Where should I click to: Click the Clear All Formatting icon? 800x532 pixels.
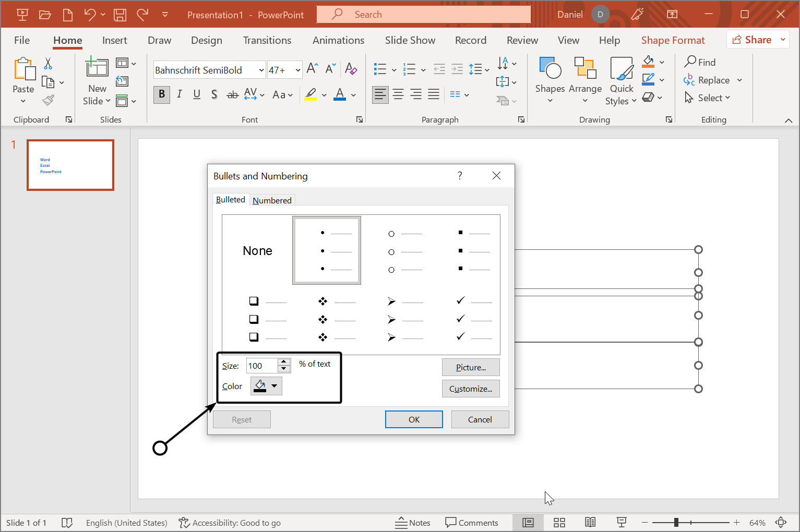(351, 69)
